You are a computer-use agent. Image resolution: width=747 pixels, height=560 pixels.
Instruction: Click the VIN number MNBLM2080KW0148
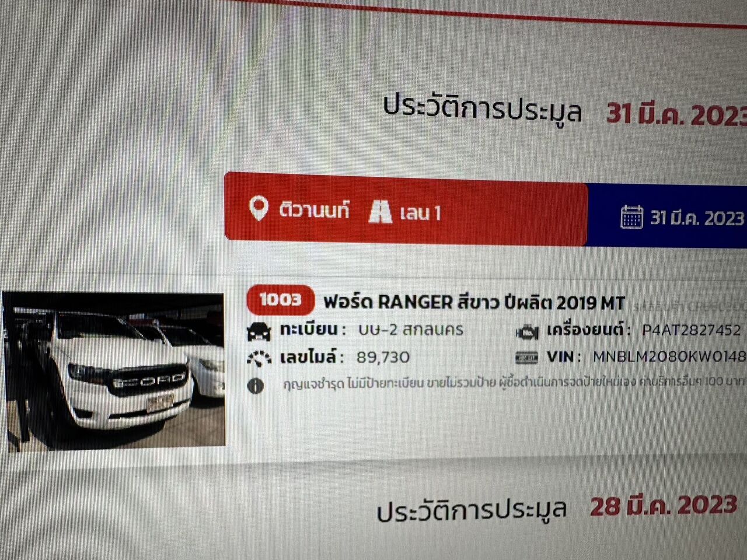click(x=669, y=356)
